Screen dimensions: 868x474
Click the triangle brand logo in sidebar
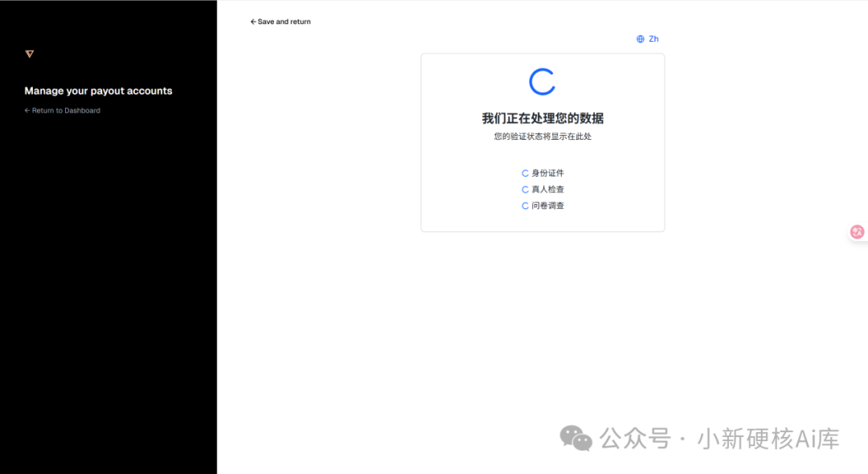(29, 54)
